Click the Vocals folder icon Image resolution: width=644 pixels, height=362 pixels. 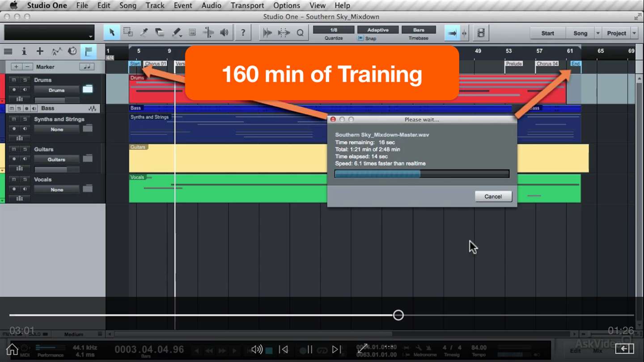point(88,189)
